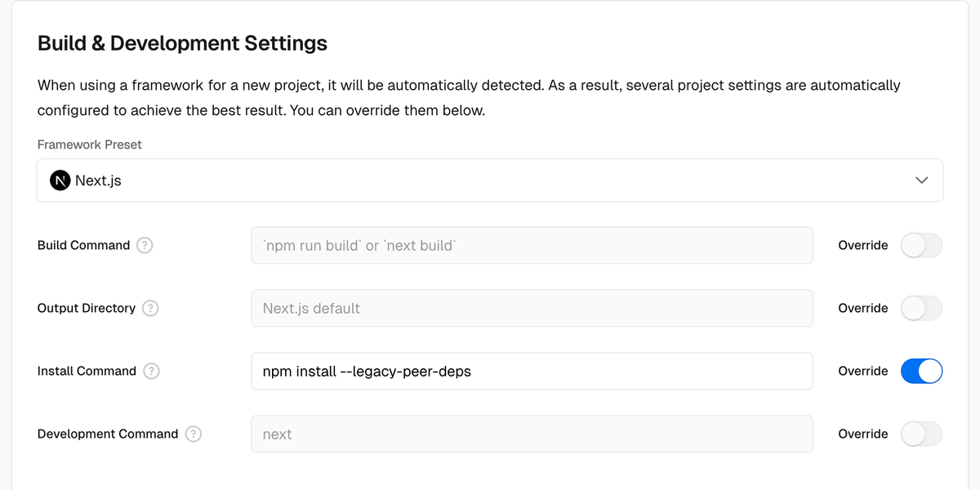The width and height of the screenshot is (980, 490).
Task: Open the Output Directory help tooltip
Action: (149, 308)
